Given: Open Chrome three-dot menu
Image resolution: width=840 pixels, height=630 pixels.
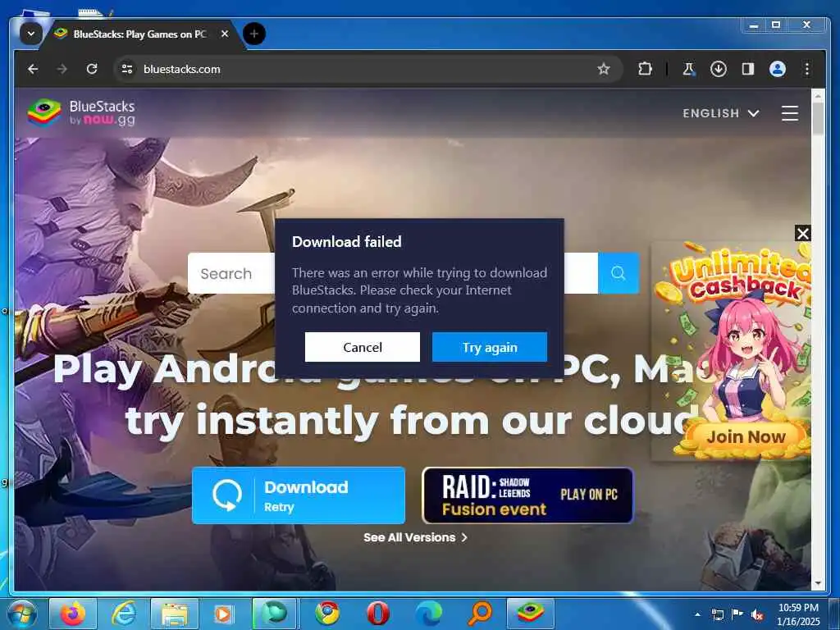Looking at the screenshot, I should (x=807, y=69).
